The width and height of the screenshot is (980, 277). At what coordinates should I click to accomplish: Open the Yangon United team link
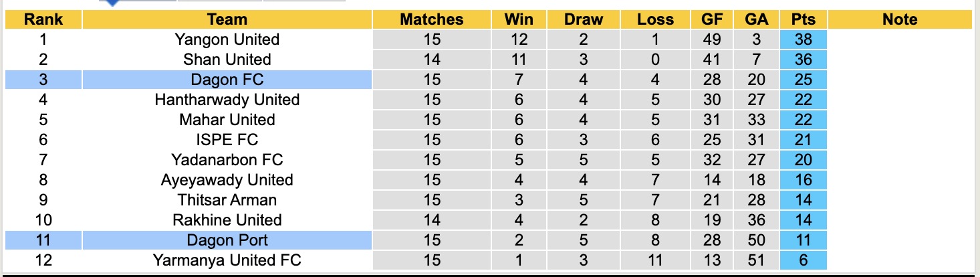(x=227, y=39)
